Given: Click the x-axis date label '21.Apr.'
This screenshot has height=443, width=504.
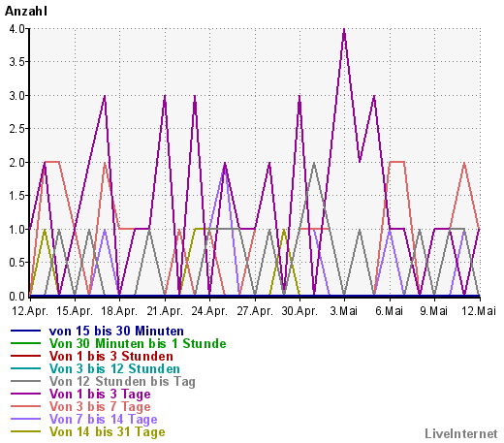Looking at the screenshot, I should [x=165, y=311].
